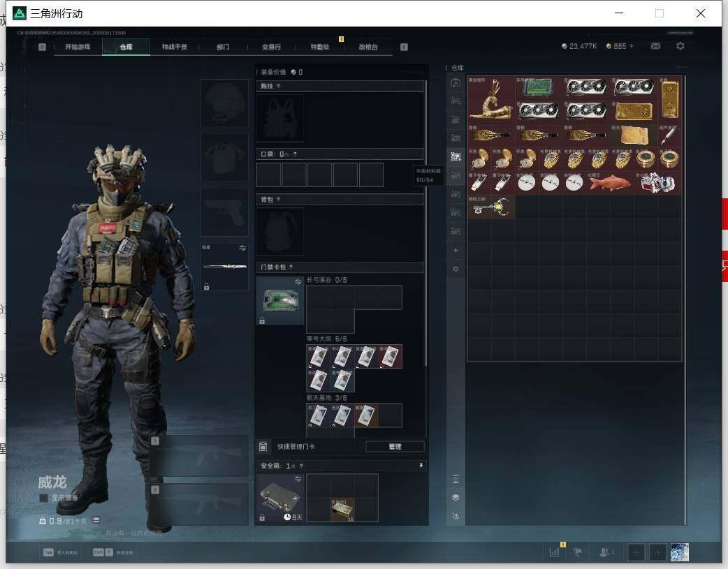Screen dimensions: 728x569
Task: Select the first pocket watch item
Action: click(479, 158)
